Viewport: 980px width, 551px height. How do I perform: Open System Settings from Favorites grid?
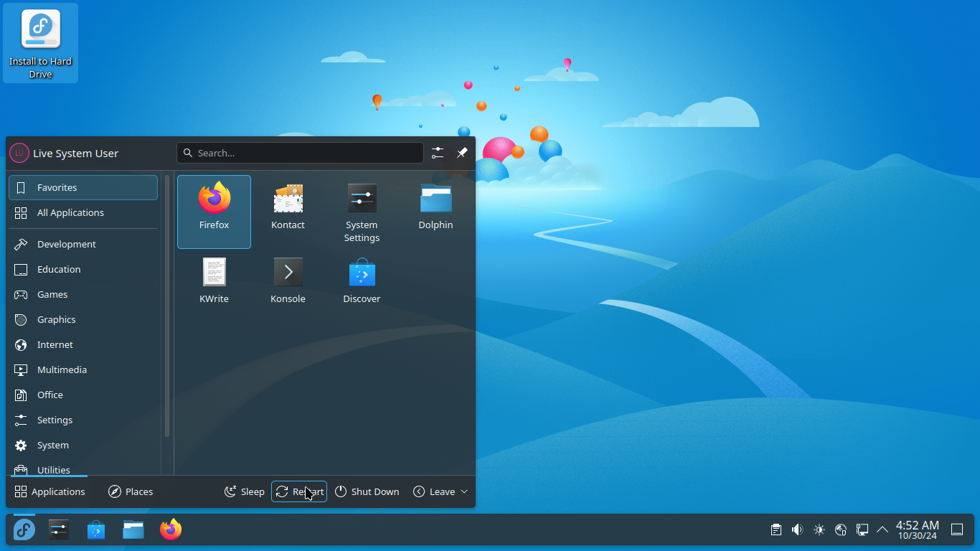[362, 212]
